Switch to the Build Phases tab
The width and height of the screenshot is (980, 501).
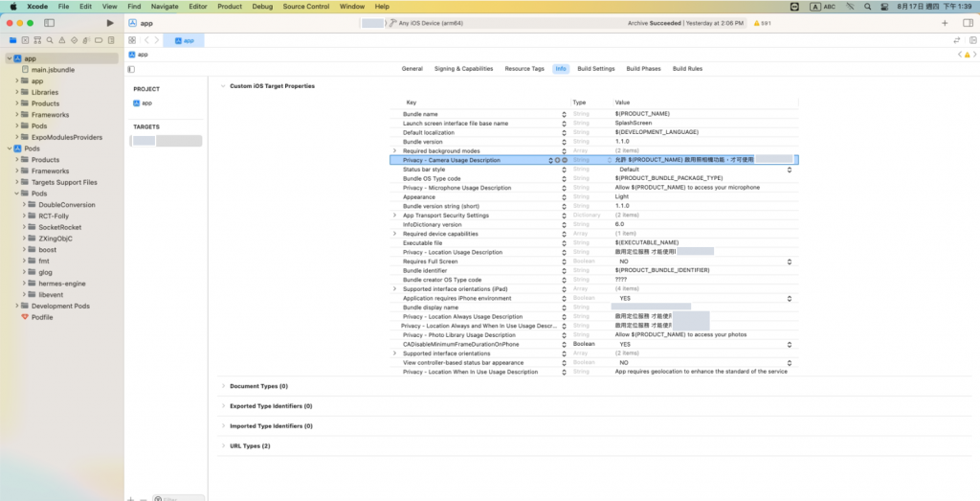click(643, 69)
